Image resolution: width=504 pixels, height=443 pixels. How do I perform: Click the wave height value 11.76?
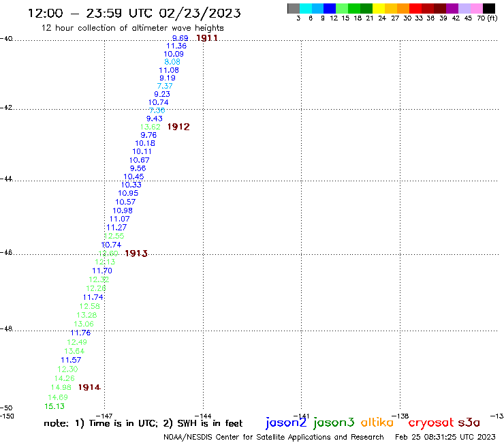pos(80,333)
